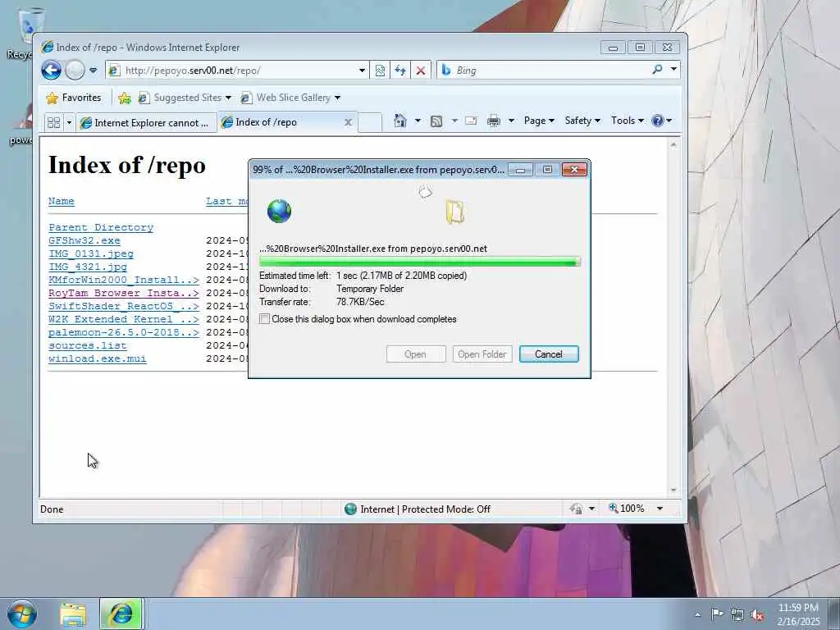Go back with the Back arrow button
This screenshot has width=840, height=630.
[x=52, y=71]
